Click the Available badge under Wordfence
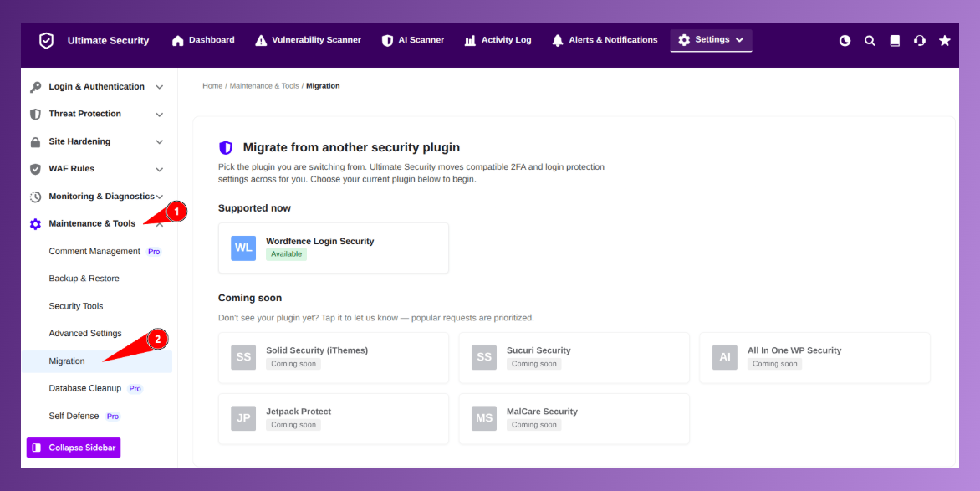Viewport: 980px width, 491px height. tap(286, 254)
